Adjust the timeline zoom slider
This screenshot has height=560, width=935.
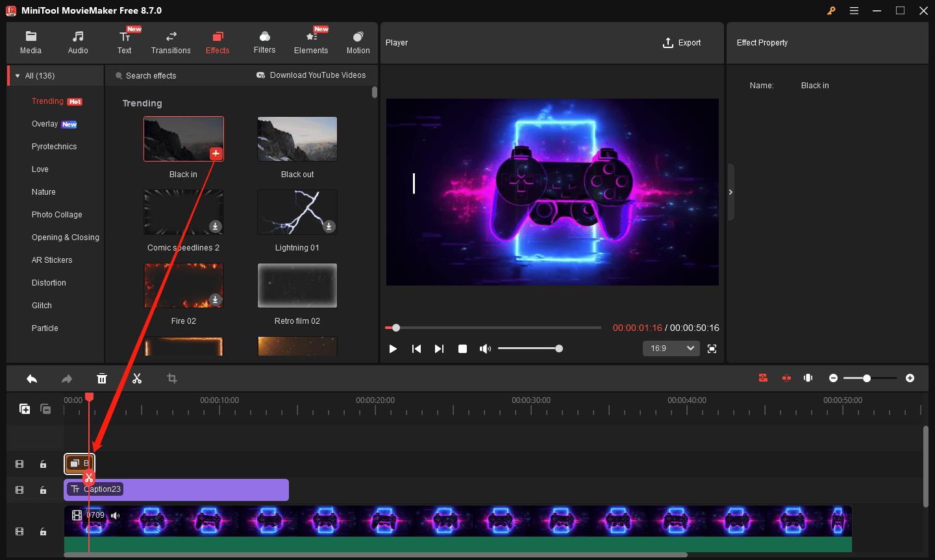[x=869, y=378]
